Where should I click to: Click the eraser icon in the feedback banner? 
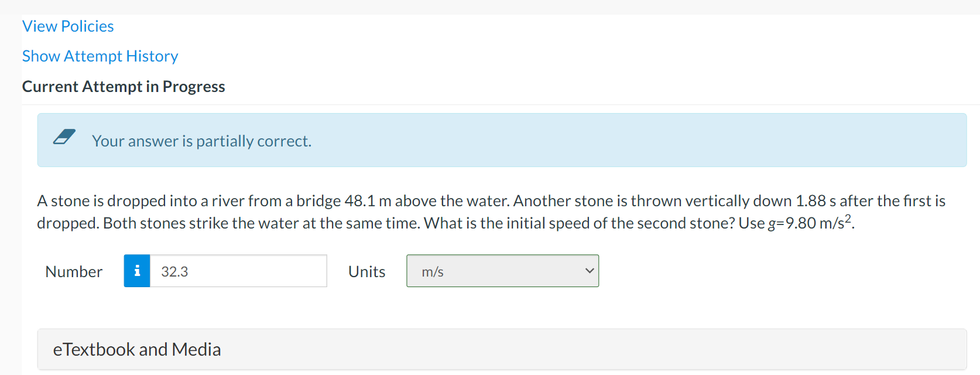(64, 138)
